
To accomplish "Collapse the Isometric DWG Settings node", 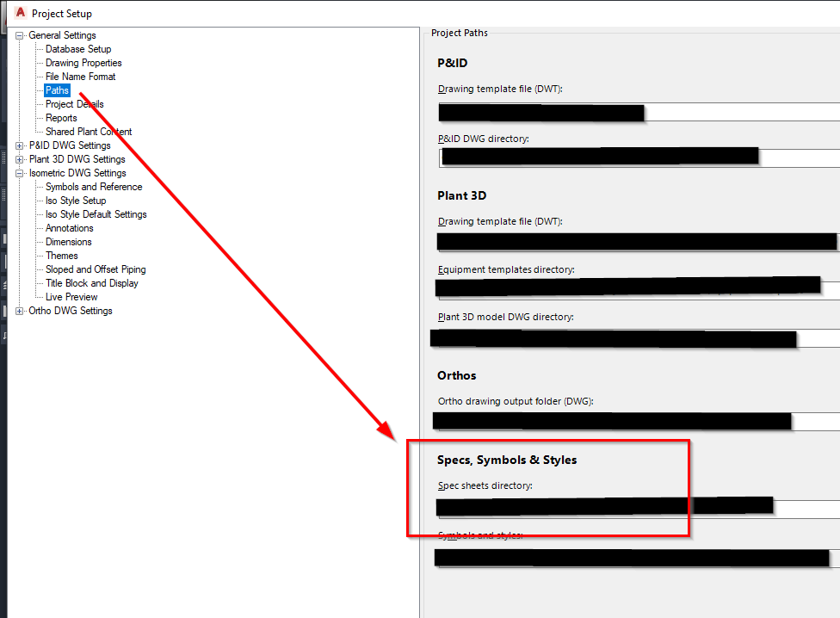I will (19, 172).
